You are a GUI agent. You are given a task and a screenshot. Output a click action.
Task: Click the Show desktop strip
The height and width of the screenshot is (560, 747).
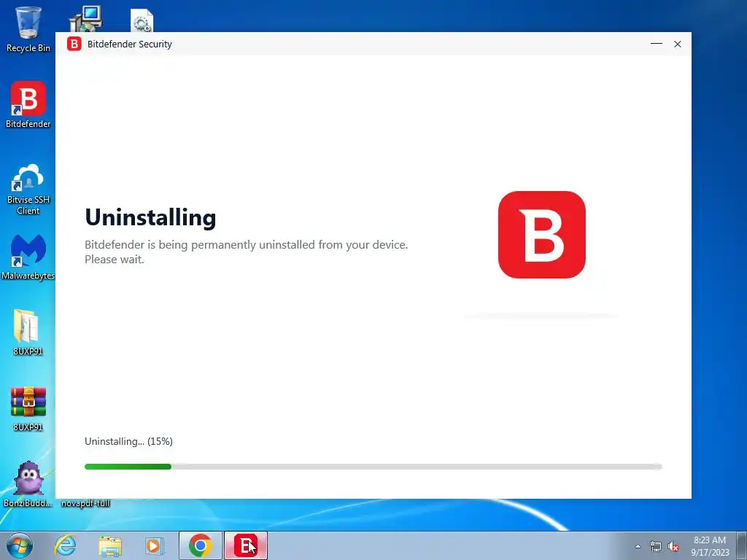pyautogui.click(x=742, y=545)
